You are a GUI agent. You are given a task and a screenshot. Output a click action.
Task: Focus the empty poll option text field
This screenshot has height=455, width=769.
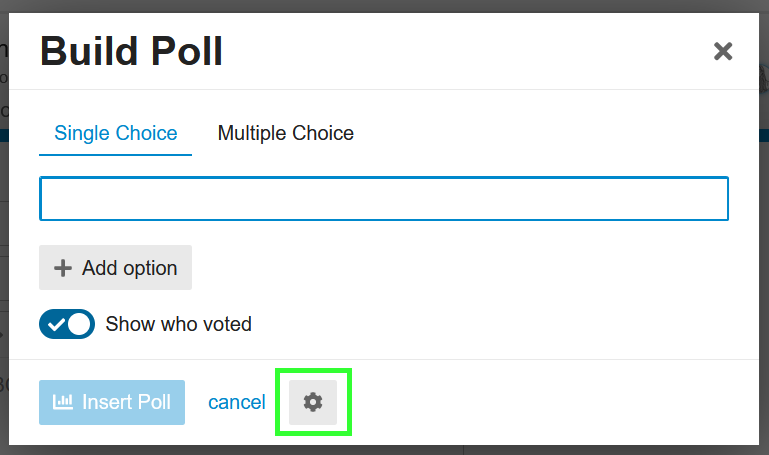pos(384,199)
